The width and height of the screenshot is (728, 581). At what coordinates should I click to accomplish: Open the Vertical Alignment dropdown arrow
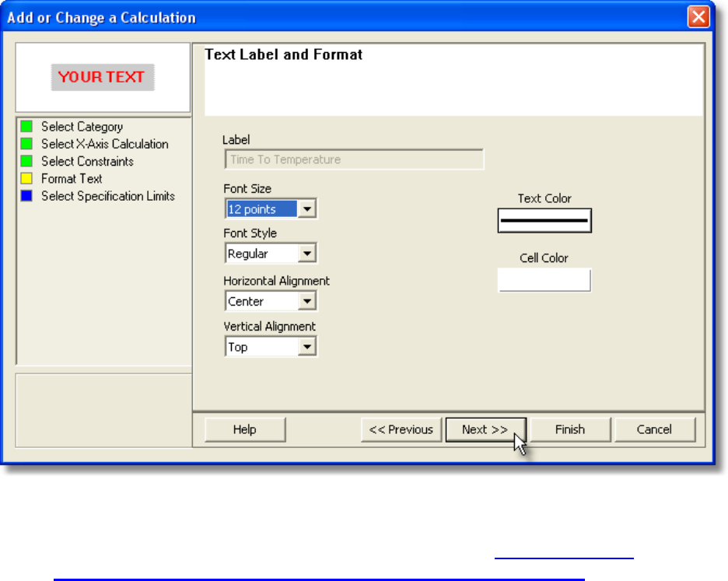306,347
